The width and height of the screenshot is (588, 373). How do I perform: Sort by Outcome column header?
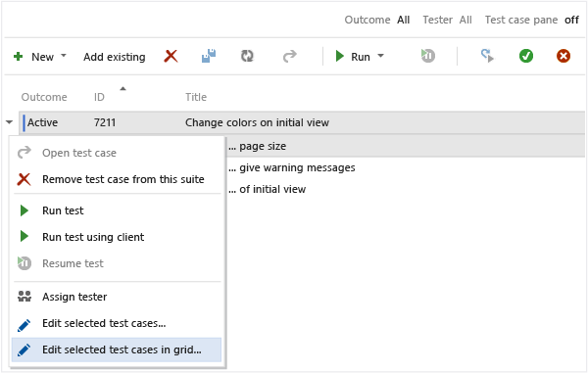[44, 97]
